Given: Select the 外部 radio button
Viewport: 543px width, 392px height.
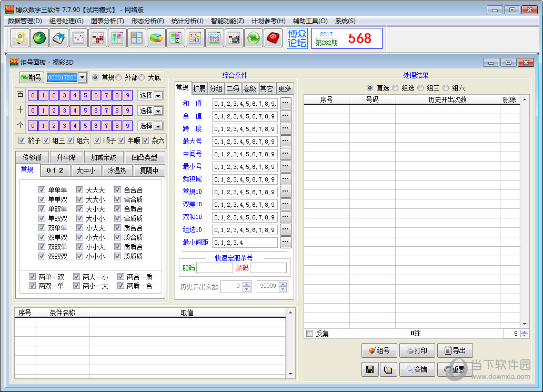Looking at the screenshot, I should (x=119, y=77).
